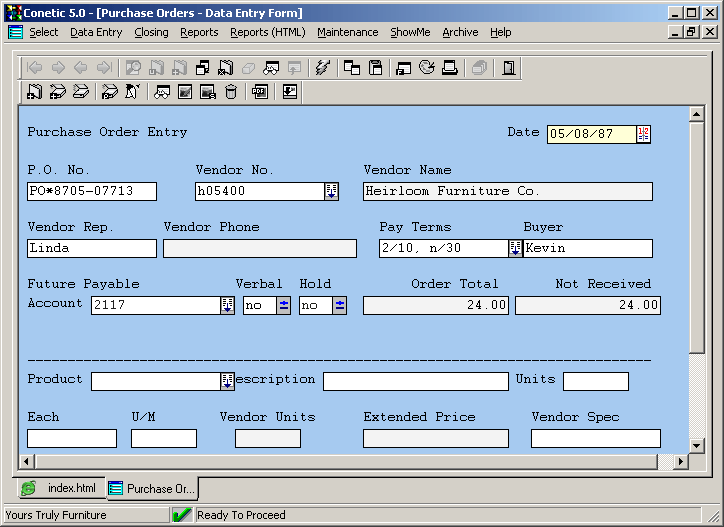
Task: Click the lightning bolt toolbar icon
Action: click(x=322, y=68)
